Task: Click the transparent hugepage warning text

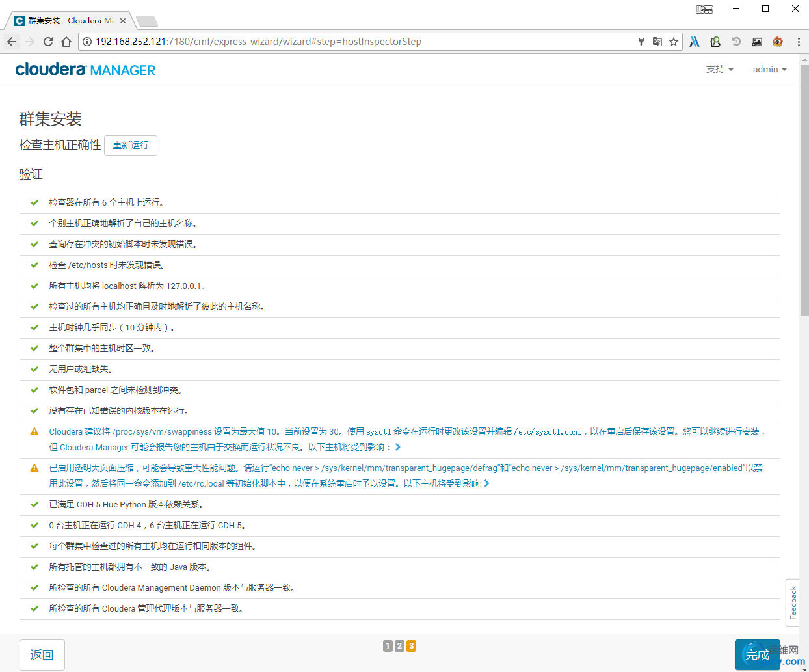Action: point(406,476)
